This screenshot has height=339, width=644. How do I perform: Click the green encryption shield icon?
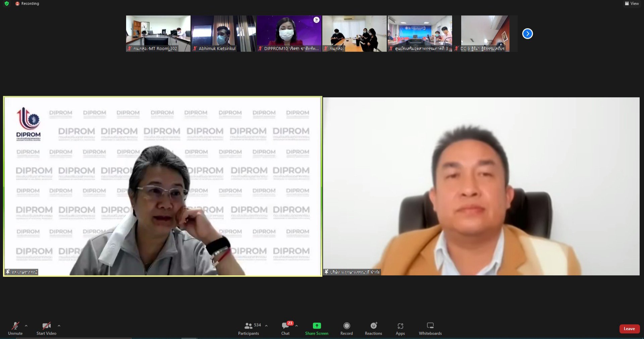click(x=6, y=3)
